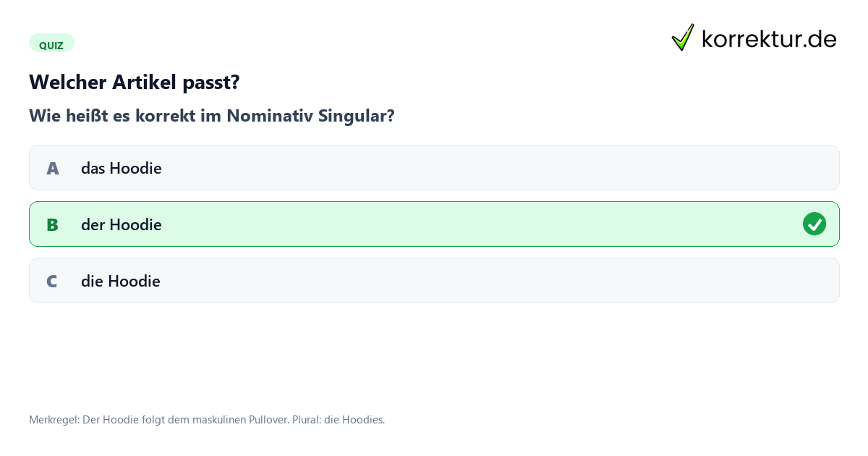Click the 'Welcher Artikel passt?' heading
This screenshot has width=868, height=456.
click(x=135, y=82)
